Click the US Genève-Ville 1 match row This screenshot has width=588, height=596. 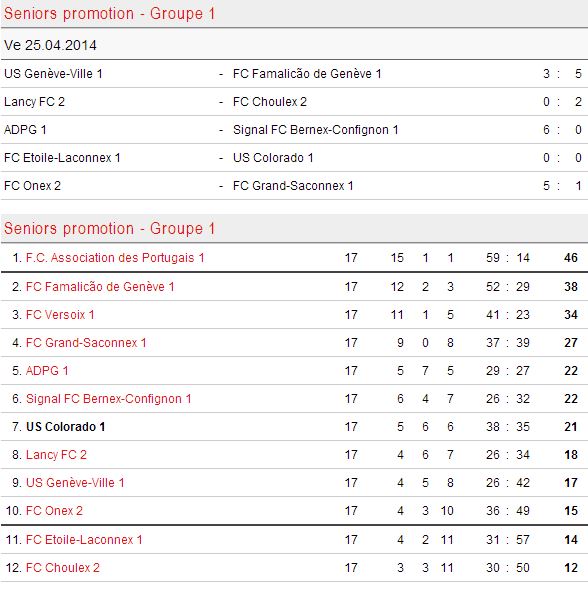pyautogui.click(x=294, y=74)
